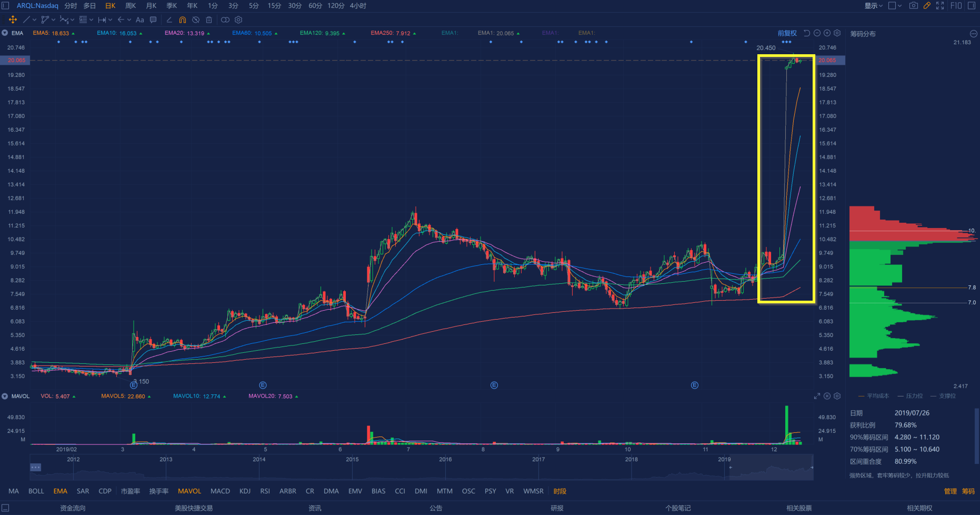980x515 pixels.
Task: Maximize the MAVOL volume sub-chart
Action: [817, 396]
